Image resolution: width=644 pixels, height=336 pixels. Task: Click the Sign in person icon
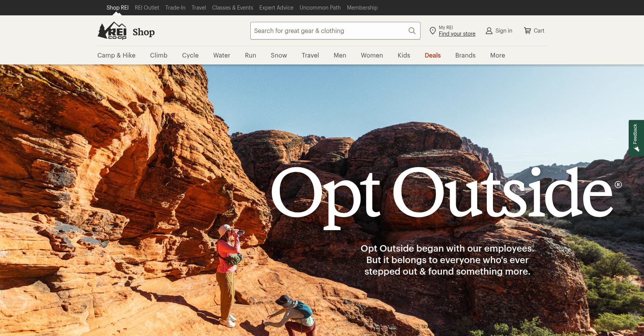pyautogui.click(x=489, y=31)
